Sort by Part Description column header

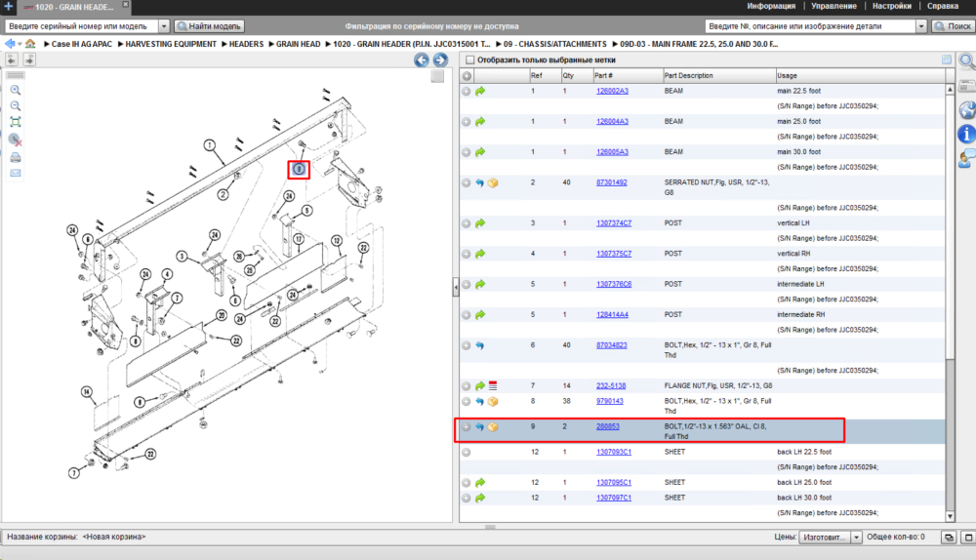(x=719, y=76)
